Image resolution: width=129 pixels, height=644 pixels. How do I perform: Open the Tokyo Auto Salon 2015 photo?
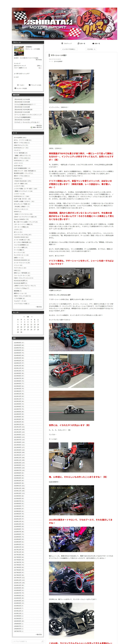click(71, 500)
